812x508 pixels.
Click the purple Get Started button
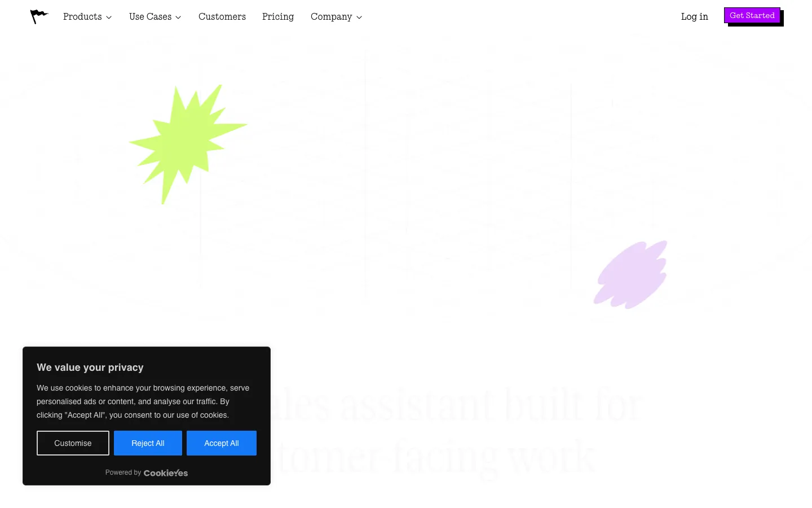click(x=752, y=15)
